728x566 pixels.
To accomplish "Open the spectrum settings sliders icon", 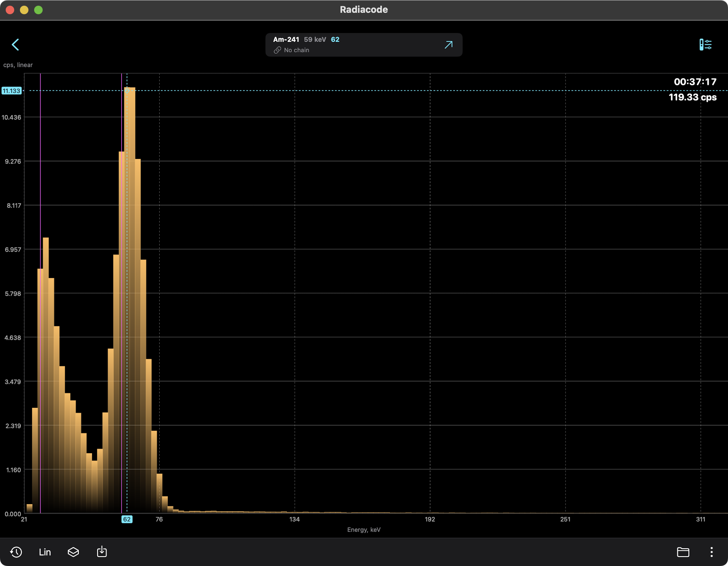I will point(705,45).
